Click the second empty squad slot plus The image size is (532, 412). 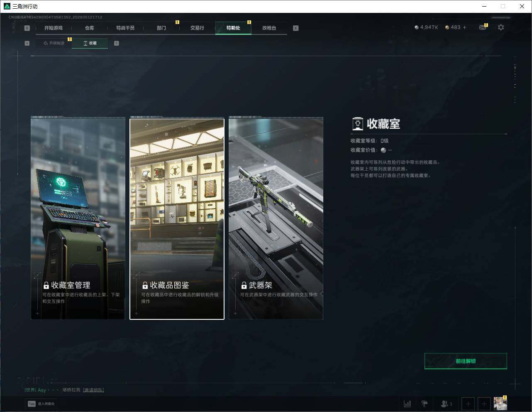coord(484,404)
